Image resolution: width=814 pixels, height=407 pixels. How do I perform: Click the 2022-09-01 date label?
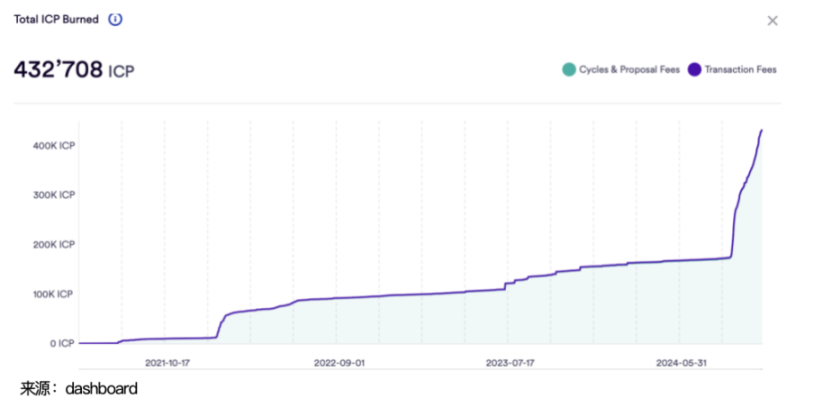coord(340,363)
